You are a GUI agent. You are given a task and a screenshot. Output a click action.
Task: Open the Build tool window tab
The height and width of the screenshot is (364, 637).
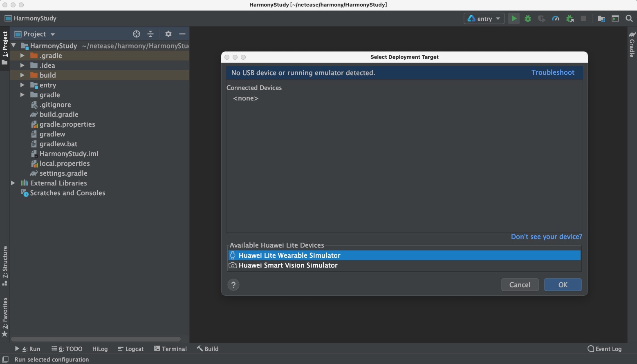208,349
